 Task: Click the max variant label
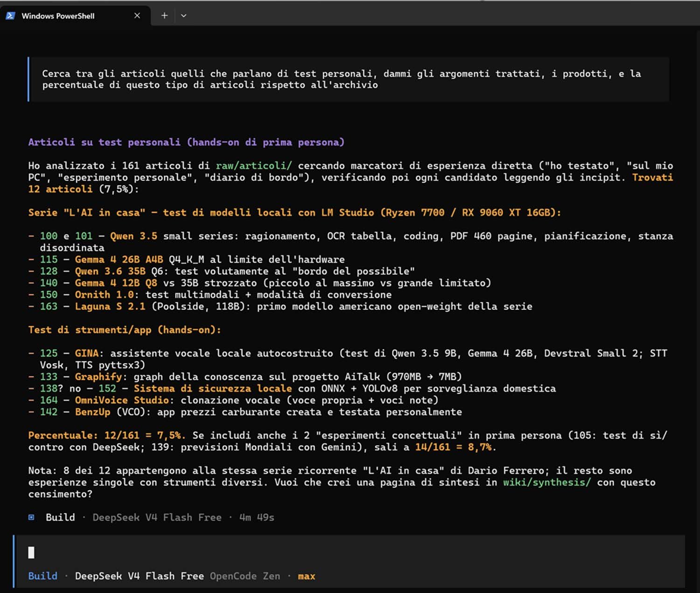[307, 577]
